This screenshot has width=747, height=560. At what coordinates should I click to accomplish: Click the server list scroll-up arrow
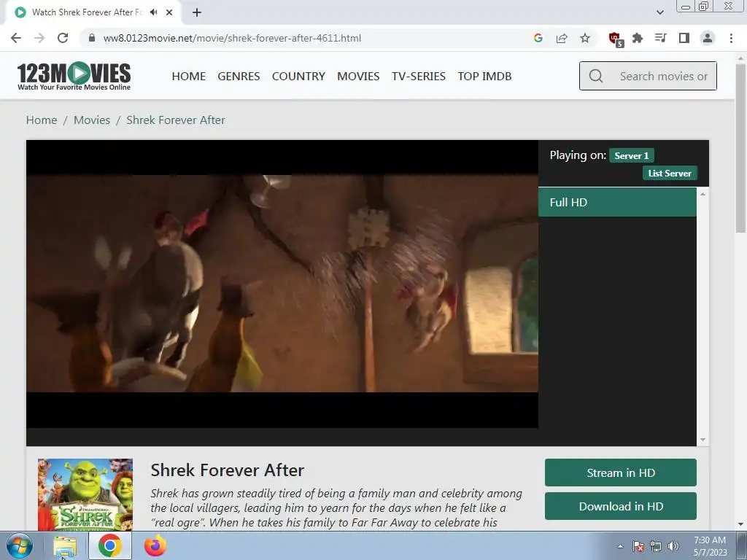(x=703, y=194)
